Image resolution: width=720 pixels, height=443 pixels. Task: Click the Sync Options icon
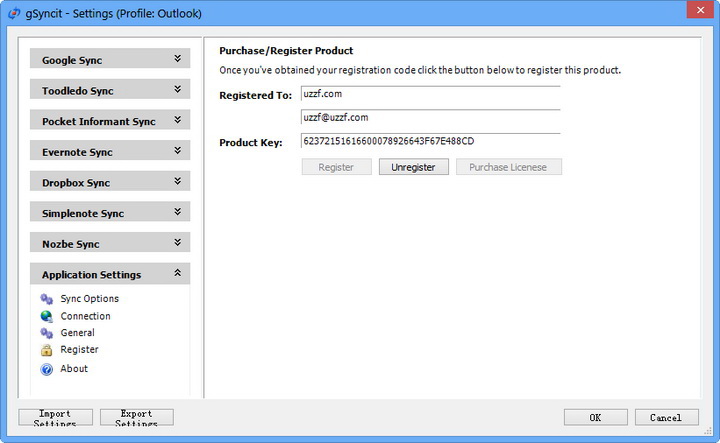[46, 299]
